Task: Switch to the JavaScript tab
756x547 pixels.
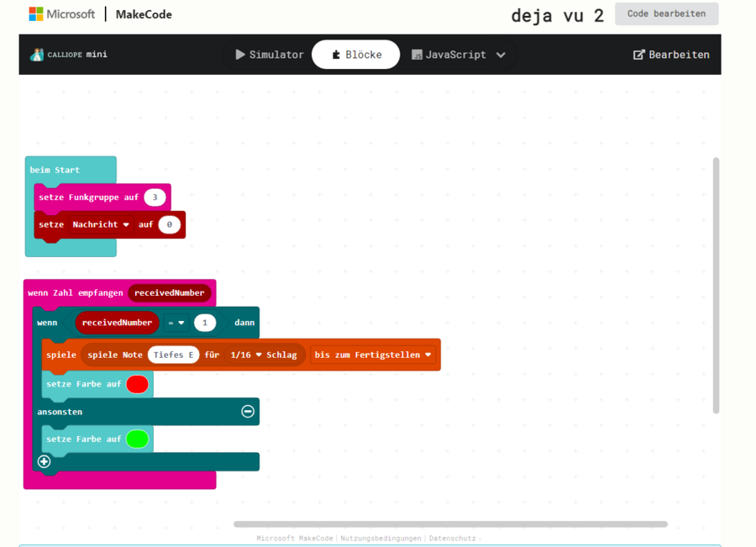Action: [449, 55]
